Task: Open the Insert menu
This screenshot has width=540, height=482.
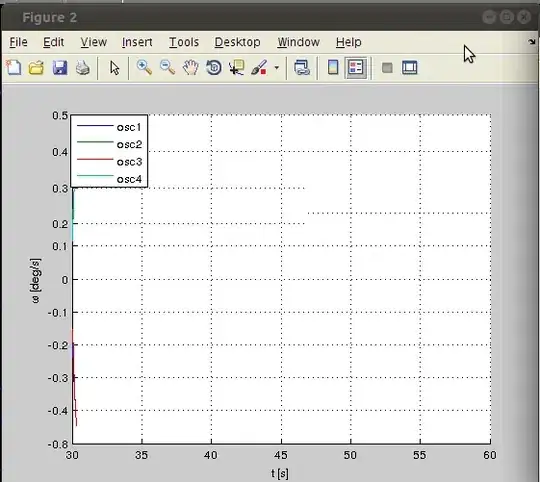Action: (137, 42)
